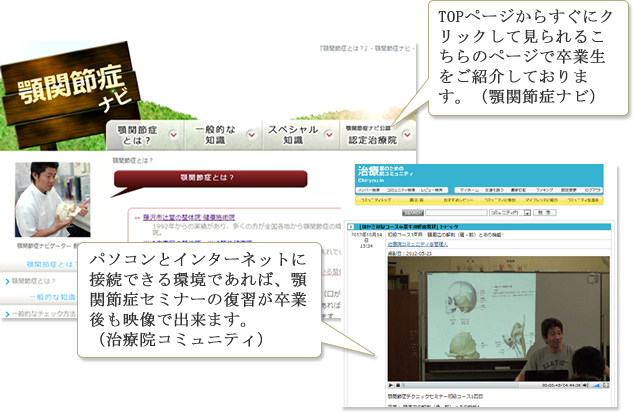
Task: Adjust the video volume slider
Action: tap(595, 385)
